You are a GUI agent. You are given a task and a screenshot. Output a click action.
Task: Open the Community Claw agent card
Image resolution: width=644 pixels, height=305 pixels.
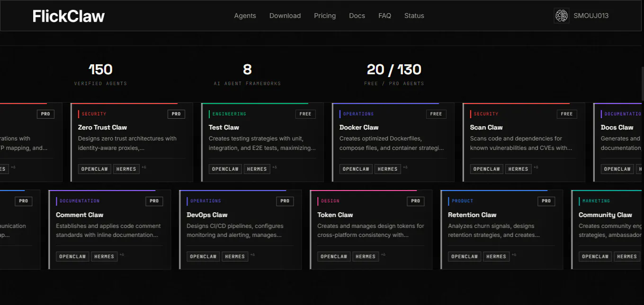coord(608,230)
